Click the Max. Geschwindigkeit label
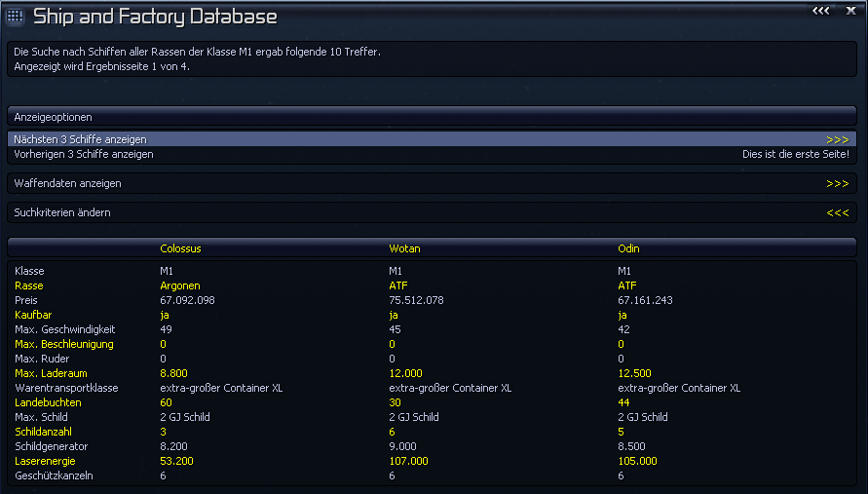 click(64, 329)
